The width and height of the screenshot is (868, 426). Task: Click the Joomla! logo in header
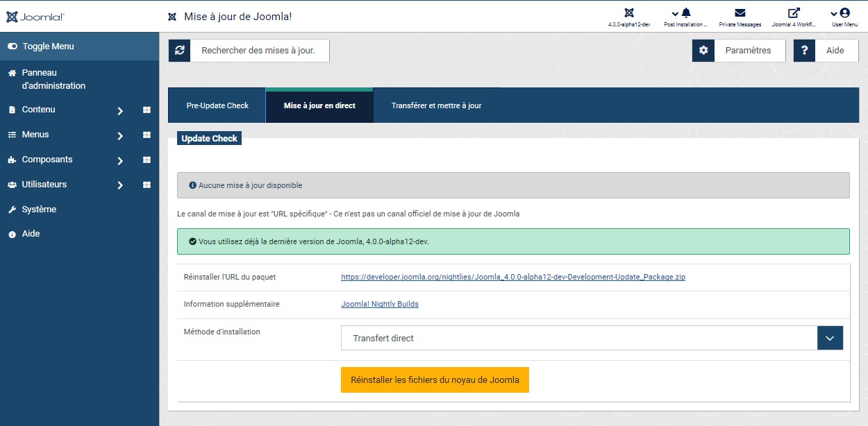tap(35, 17)
